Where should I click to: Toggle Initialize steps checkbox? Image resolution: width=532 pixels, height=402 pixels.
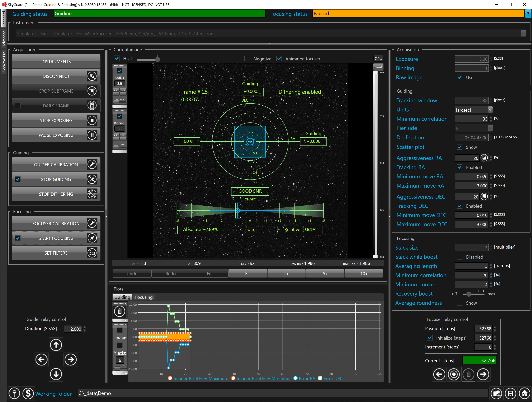(430, 338)
